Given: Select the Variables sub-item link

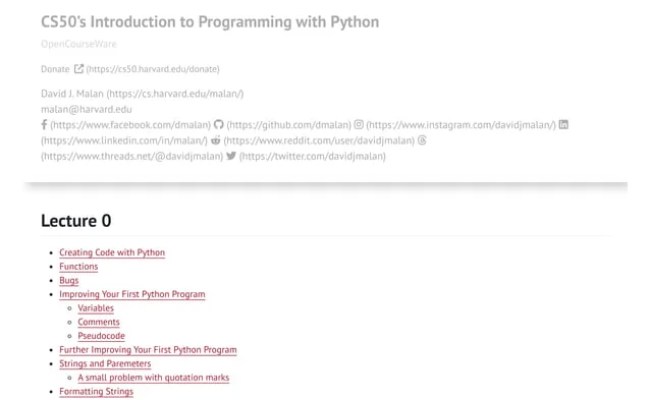Looking at the screenshot, I should [96, 308].
